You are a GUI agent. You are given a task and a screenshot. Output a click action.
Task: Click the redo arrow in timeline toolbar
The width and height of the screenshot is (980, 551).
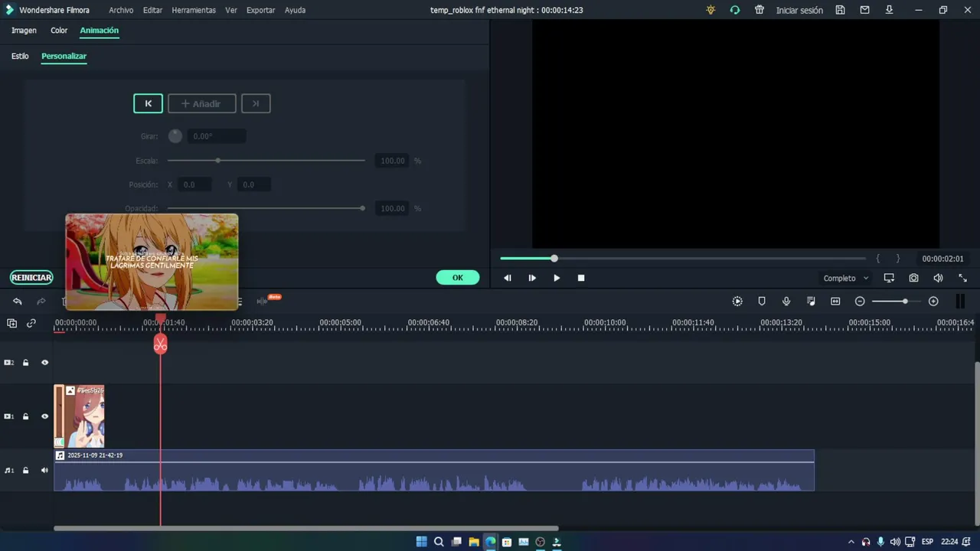click(x=41, y=302)
